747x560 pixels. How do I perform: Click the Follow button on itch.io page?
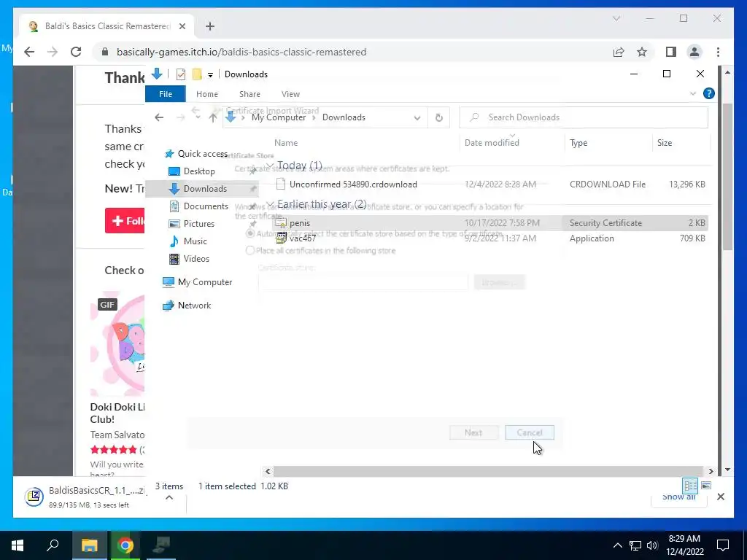(125, 220)
